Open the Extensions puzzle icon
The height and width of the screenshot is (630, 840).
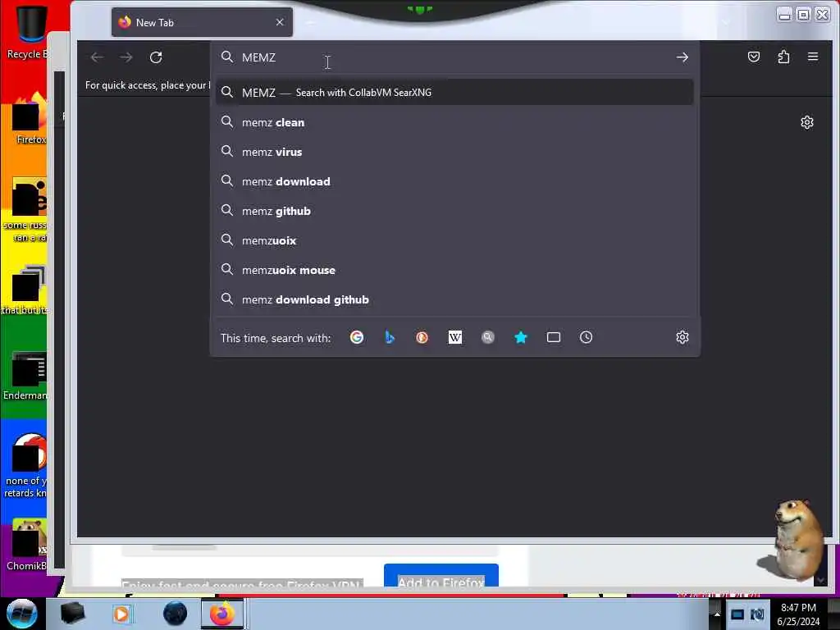point(783,57)
